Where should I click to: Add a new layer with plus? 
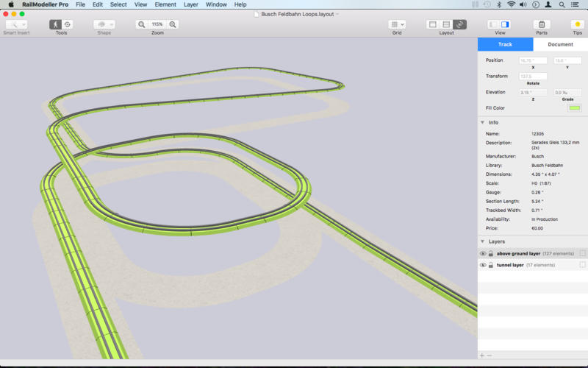click(x=482, y=355)
